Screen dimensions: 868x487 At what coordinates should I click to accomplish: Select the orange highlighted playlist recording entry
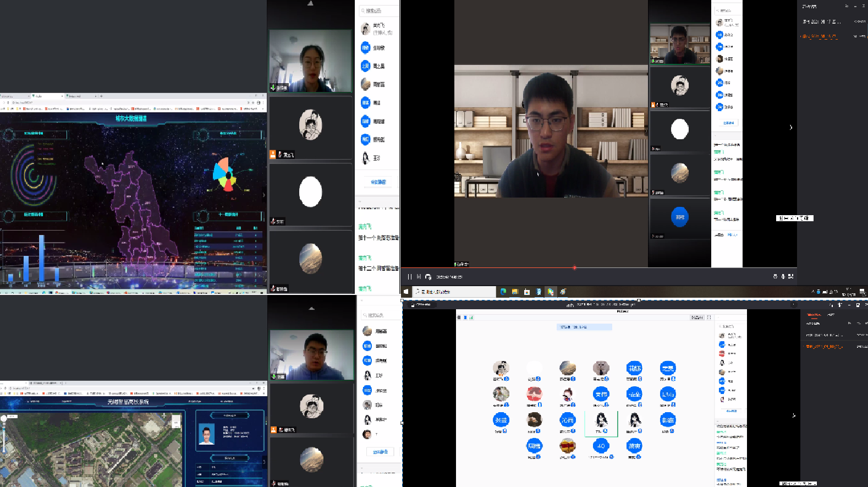pyautogui.click(x=820, y=36)
